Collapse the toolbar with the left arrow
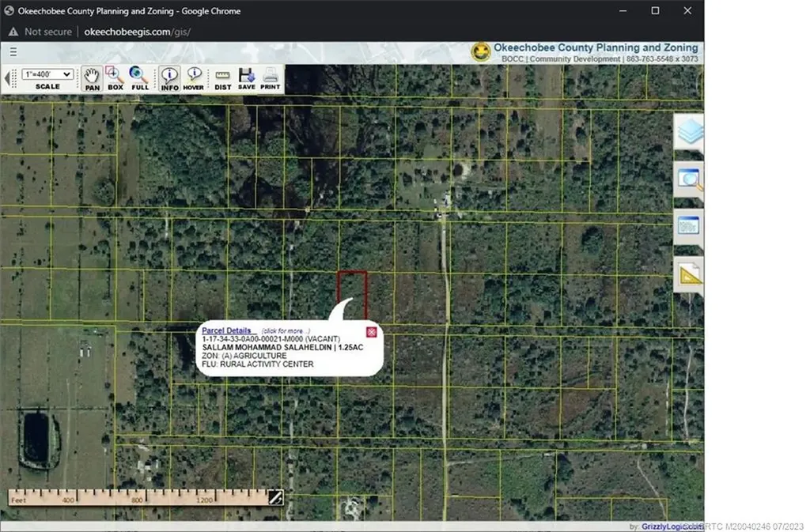810x532 pixels. [7, 78]
